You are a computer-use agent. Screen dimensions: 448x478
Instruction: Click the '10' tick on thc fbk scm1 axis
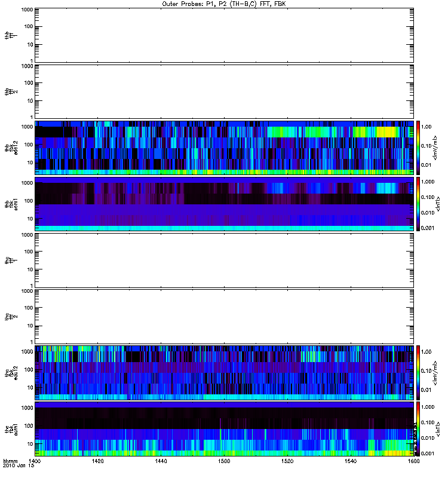click(30, 444)
